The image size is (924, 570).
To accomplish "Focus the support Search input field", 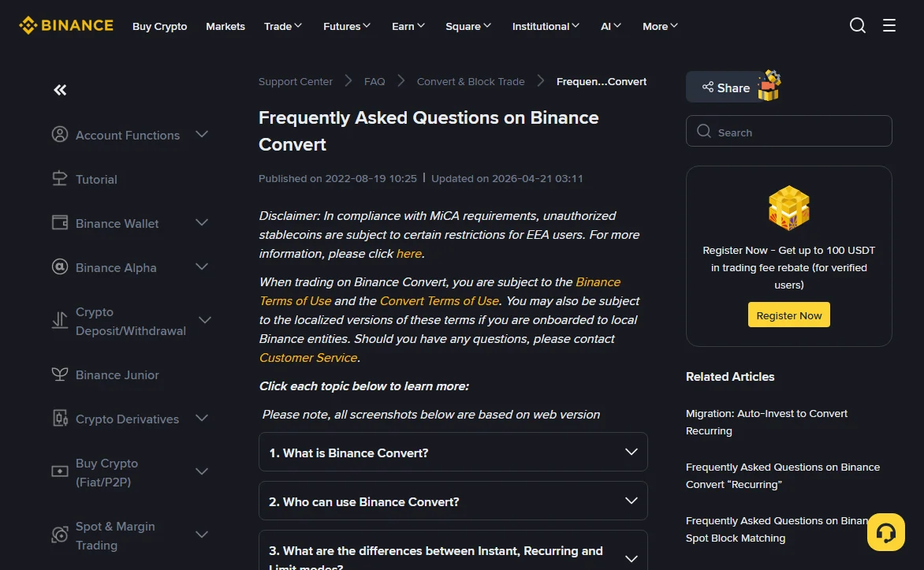I will 788,131.
